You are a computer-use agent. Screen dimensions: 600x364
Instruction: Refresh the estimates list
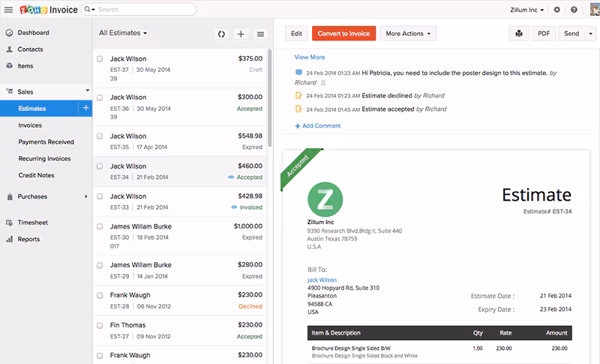221,34
